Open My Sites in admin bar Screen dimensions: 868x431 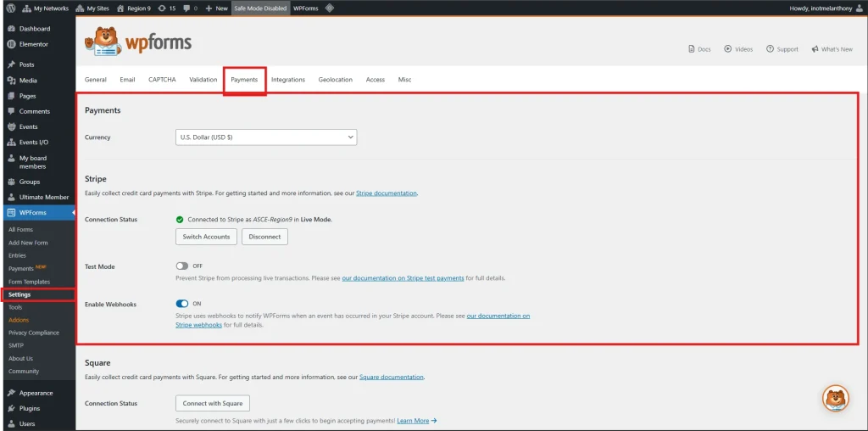pyautogui.click(x=92, y=8)
